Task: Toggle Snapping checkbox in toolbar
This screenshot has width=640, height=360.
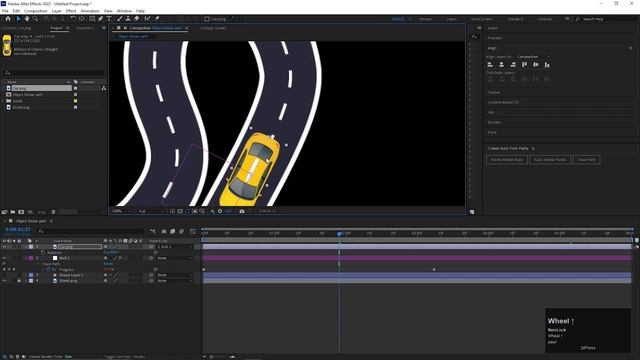Action: pyautogui.click(x=207, y=19)
